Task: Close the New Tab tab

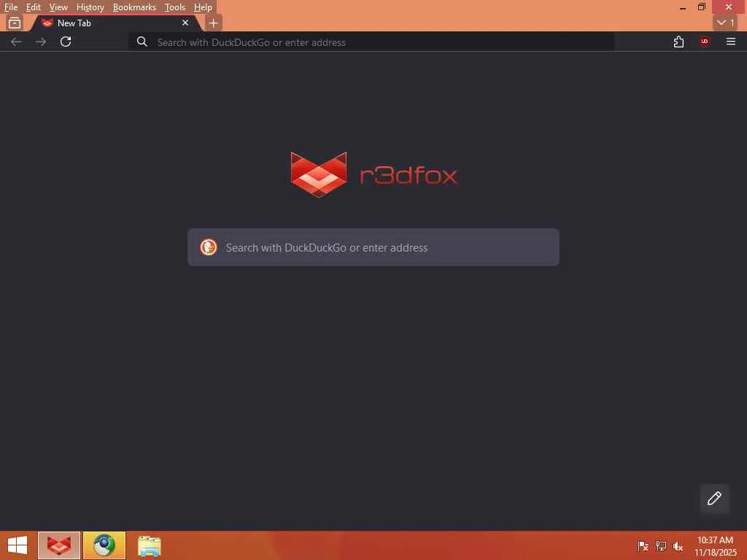Action: point(185,23)
